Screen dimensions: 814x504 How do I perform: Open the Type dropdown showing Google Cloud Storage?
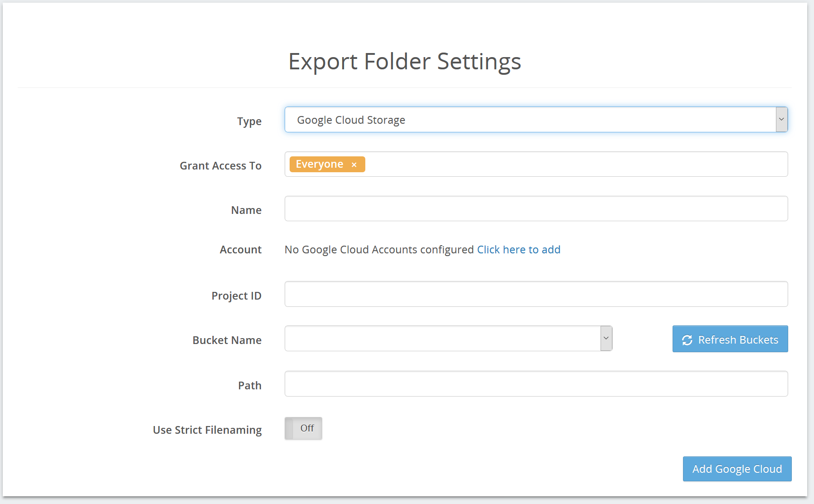point(536,120)
